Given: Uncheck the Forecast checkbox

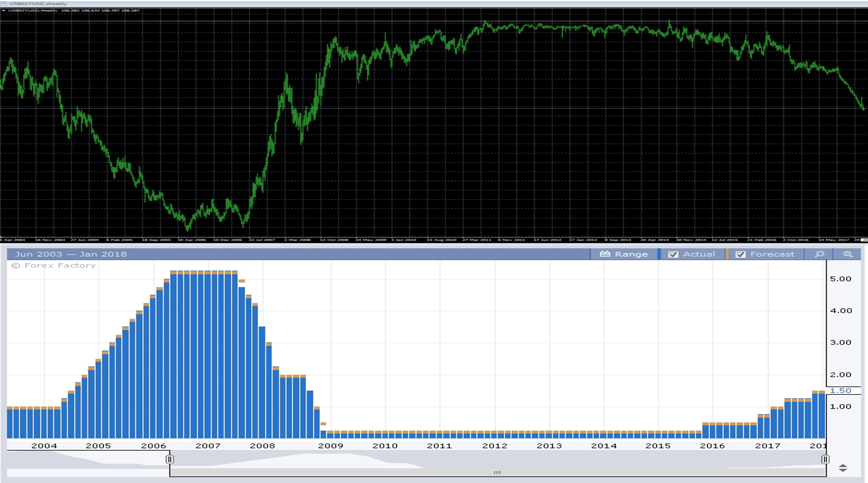Looking at the screenshot, I should (x=740, y=254).
